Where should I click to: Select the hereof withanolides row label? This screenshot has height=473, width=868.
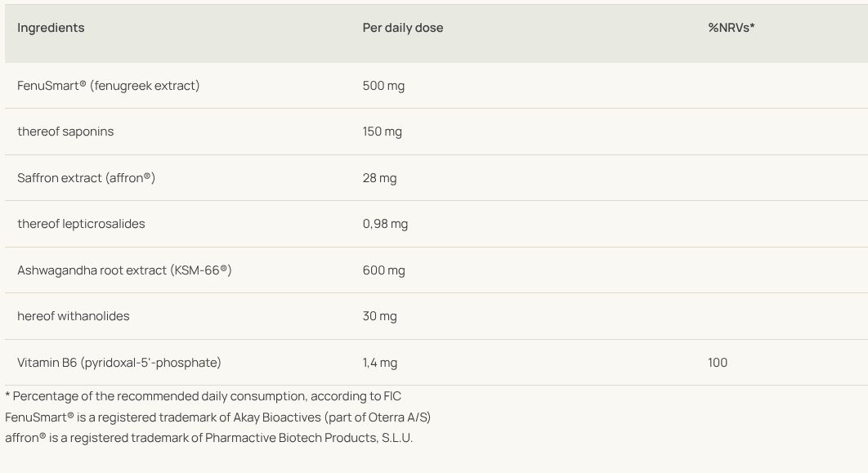click(x=74, y=316)
